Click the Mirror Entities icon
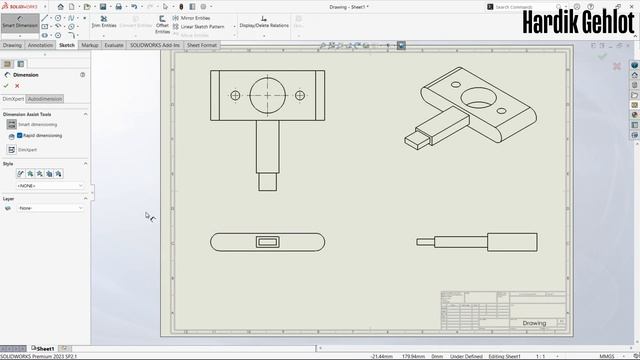 [176, 18]
